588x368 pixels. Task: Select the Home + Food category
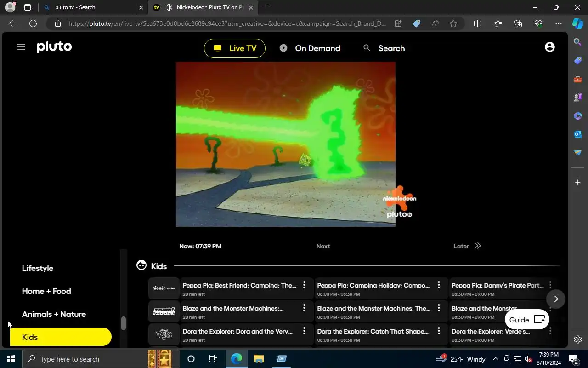(46, 291)
